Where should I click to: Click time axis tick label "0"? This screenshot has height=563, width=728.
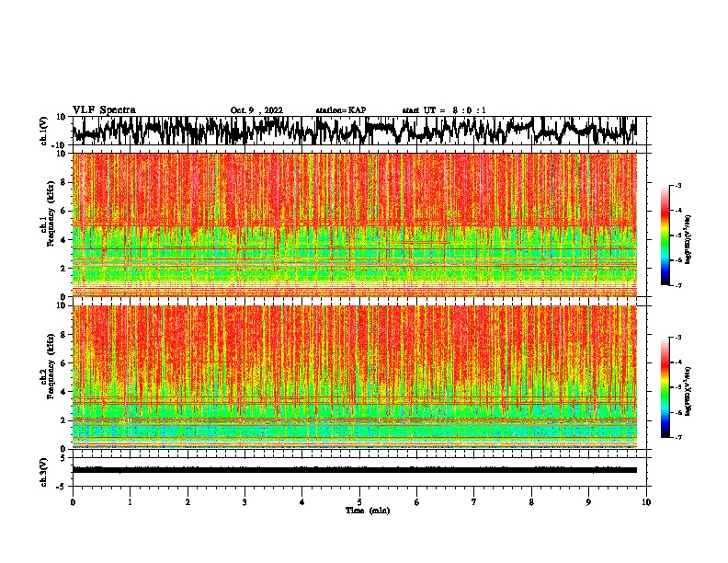coord(73,502)
